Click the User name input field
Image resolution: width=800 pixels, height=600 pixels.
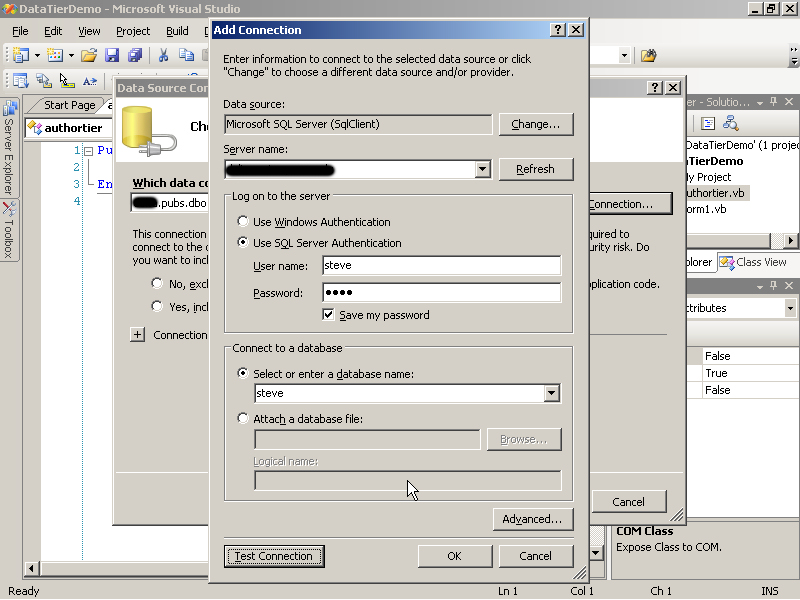(x=442, y=265)
